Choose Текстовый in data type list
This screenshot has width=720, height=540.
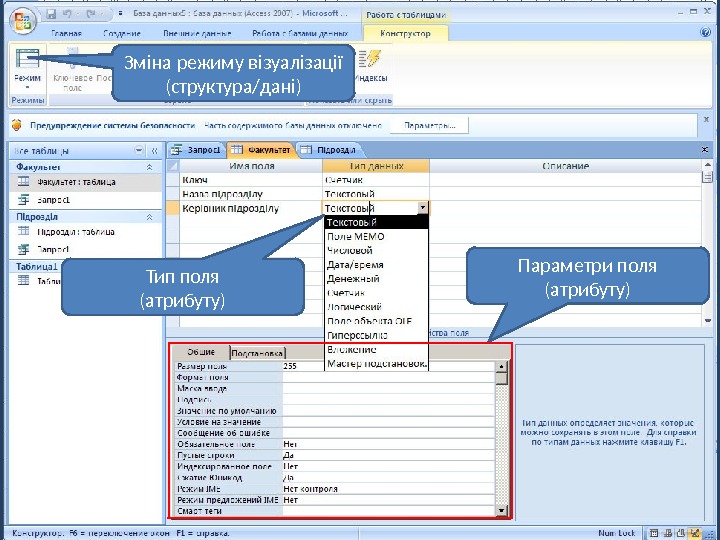tap(377, 223)
